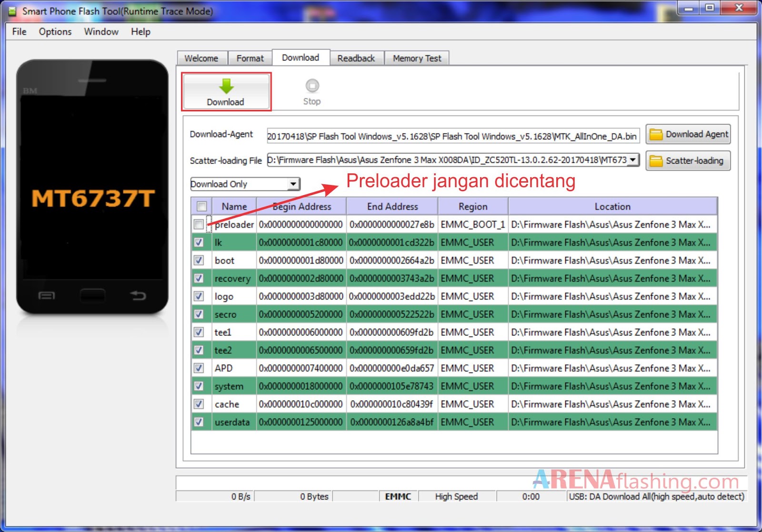
Task: Toggle the select-all header checkbox
Action: 201,206
